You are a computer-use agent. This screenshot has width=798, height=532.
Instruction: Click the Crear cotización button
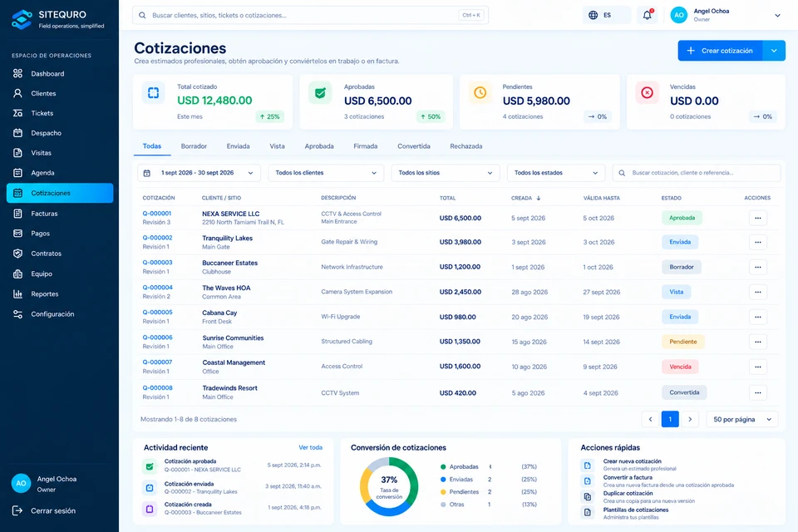(720, 51)
